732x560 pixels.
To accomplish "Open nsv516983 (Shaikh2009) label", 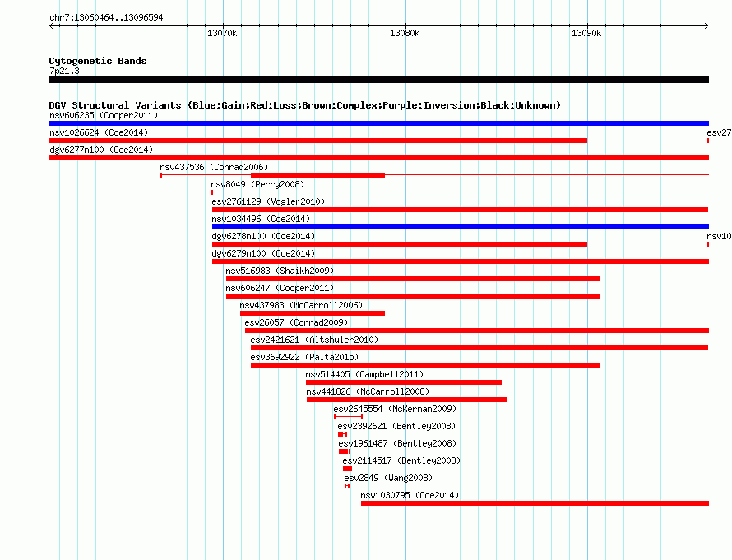I will point(280,271).
